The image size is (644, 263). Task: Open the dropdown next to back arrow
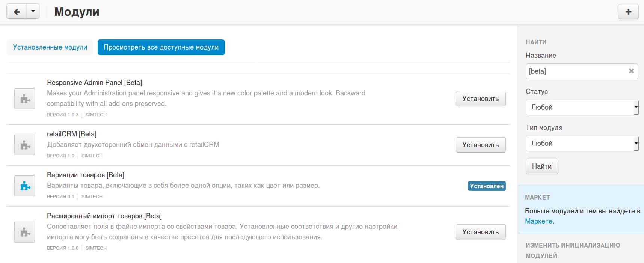point(33,12)
